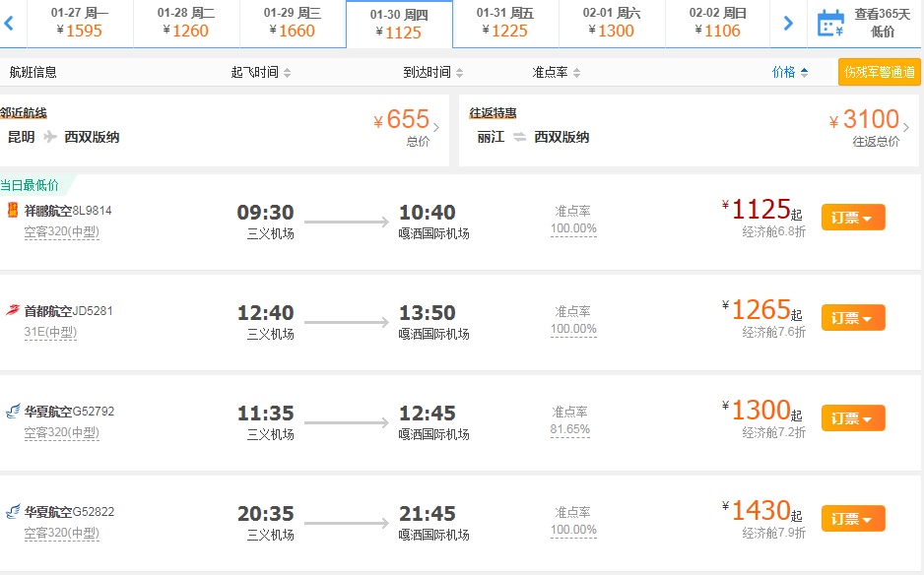Click China Express logo for flight G52792
924x575 pixels.
[x=13, y=412]
